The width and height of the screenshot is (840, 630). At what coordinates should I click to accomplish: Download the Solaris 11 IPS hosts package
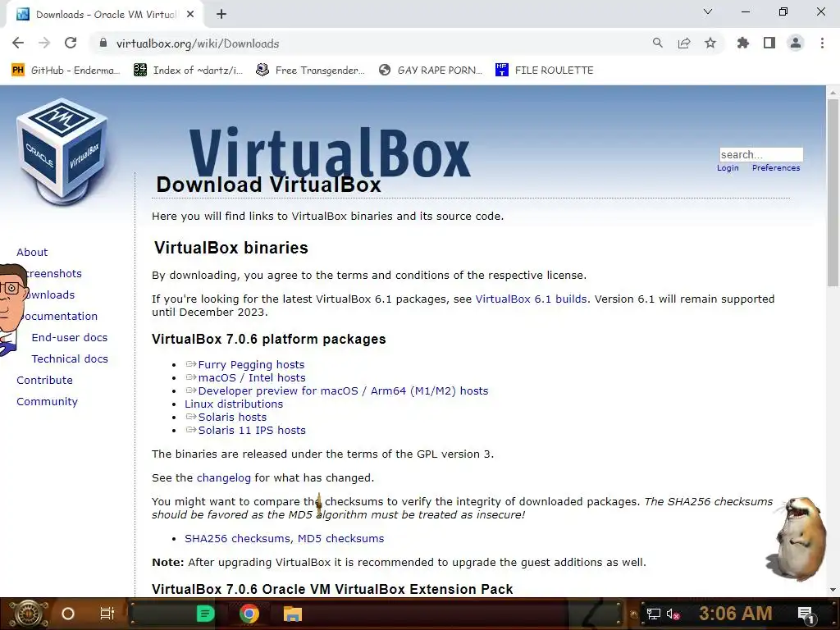tap(252, 430)
